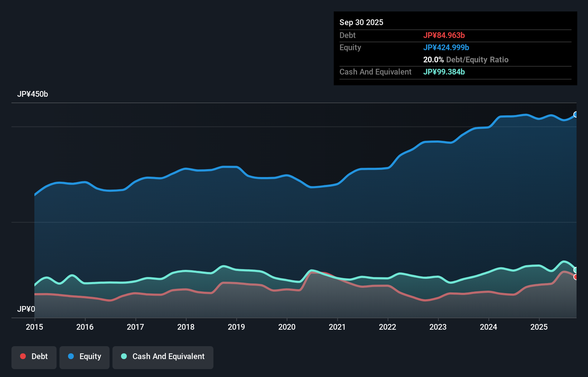Screen dimensions: 588x377
Task: Click the Equity label in tooltip
Action: [350, 47]
